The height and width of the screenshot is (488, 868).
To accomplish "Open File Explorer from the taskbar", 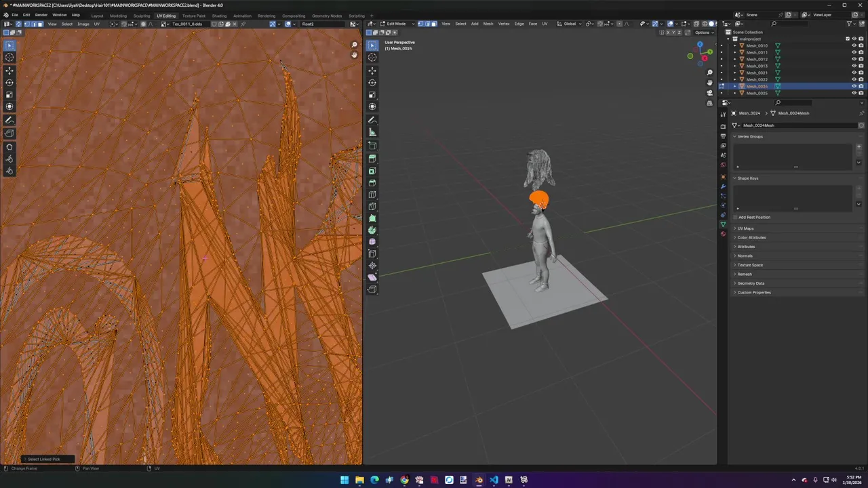I will 359,480.
